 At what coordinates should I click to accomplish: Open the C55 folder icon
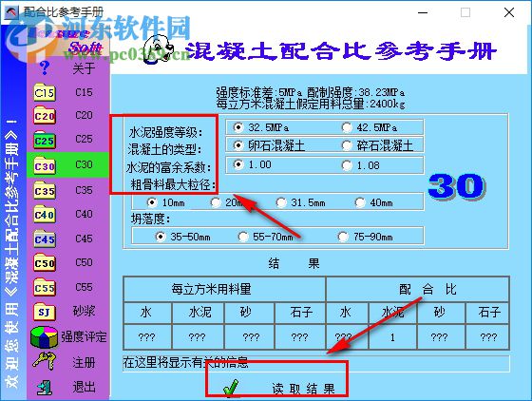click(x=45, y=287)
